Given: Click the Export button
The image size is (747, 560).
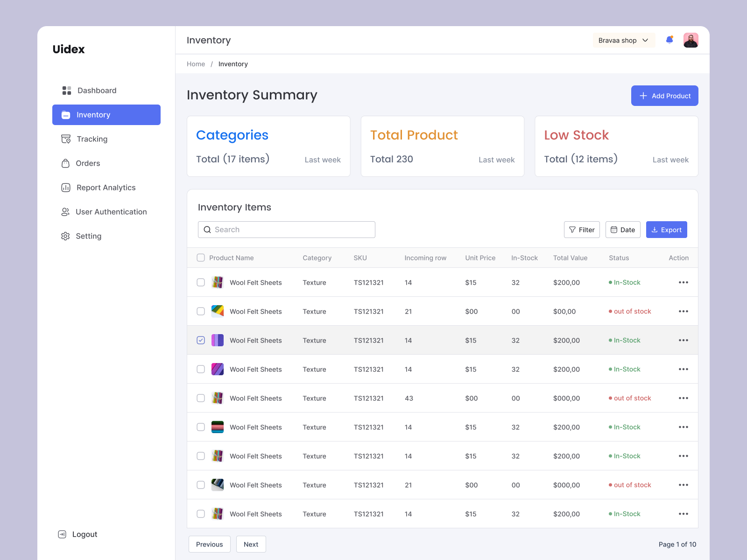Looking at the screenshot, I should [667, 230].
